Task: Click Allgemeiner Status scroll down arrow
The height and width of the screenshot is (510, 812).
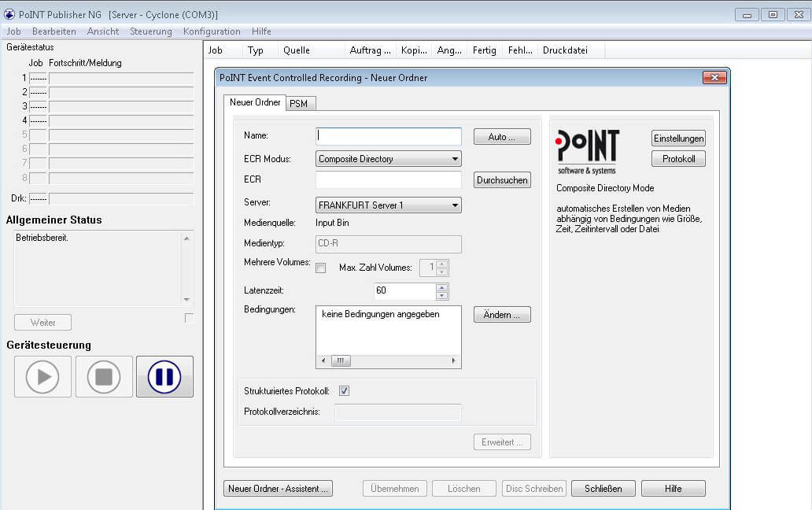Action: [x=186, y=299]
